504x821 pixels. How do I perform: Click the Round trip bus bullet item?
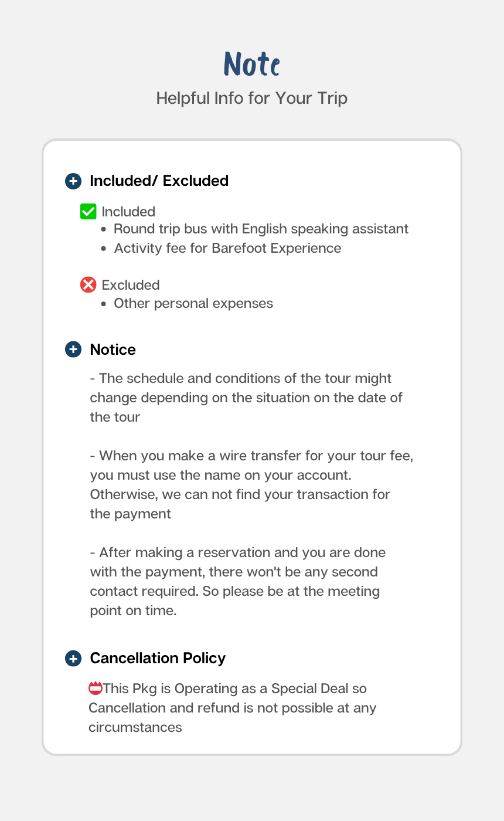coord(261,229)
